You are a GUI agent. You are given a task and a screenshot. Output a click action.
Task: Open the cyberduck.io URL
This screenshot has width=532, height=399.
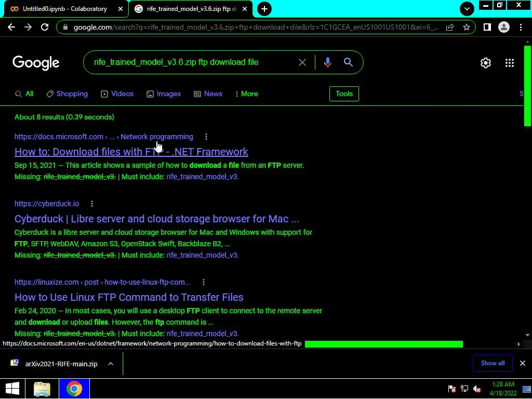[47, 204]
